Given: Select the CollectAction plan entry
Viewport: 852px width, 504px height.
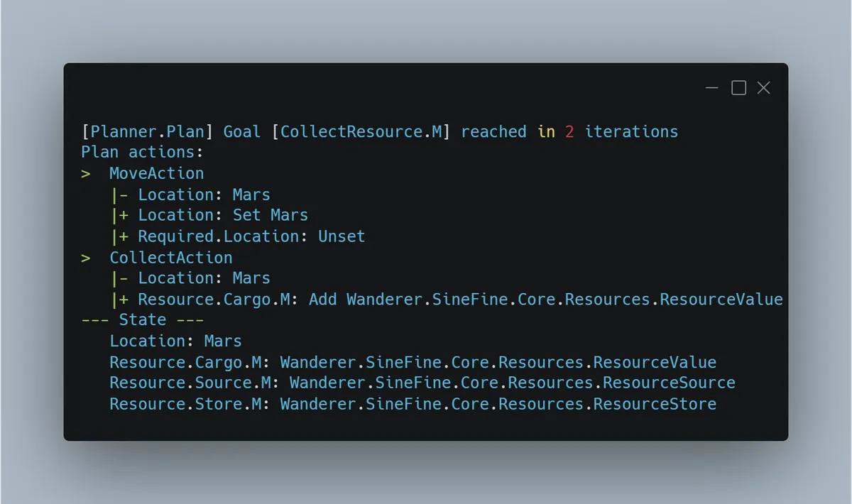Looking at the screenshot, I should click(x=170, y=258).
